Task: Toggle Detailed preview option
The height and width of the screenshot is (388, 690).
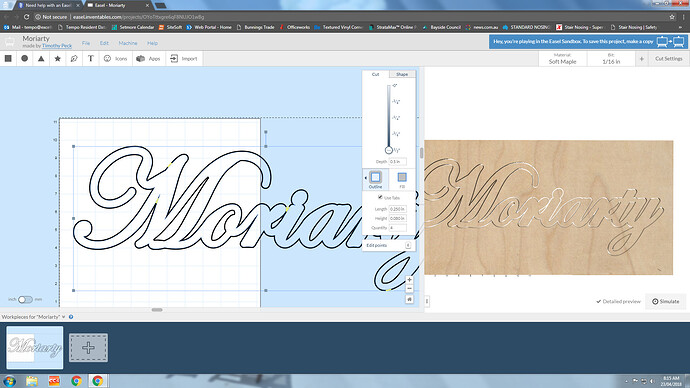Action: [618, 301]
